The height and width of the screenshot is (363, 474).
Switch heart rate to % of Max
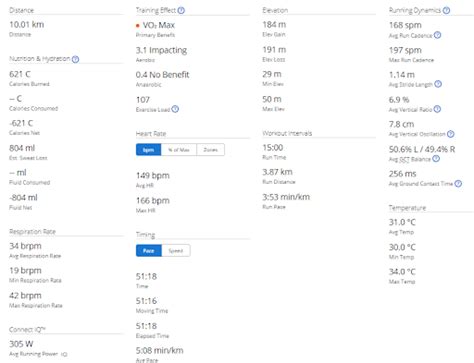(x=179, y=150)
